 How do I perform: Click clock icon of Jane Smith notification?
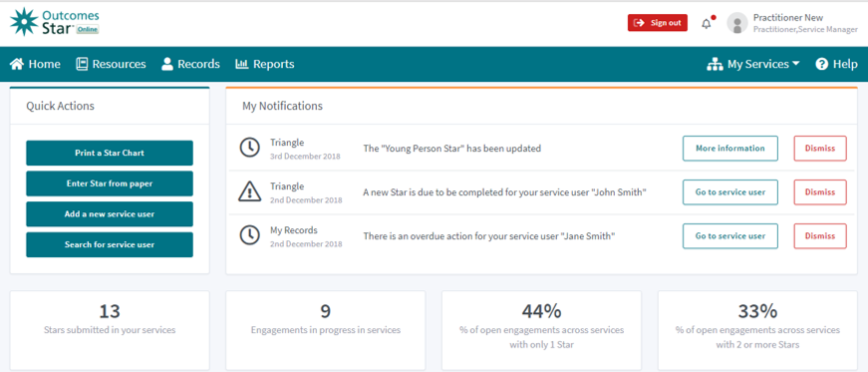(250, 235)
